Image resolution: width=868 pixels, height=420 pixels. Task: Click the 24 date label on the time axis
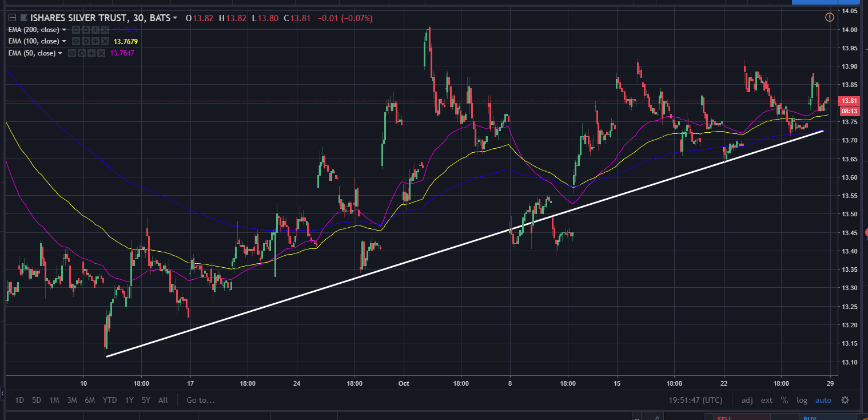coord(296,383)
